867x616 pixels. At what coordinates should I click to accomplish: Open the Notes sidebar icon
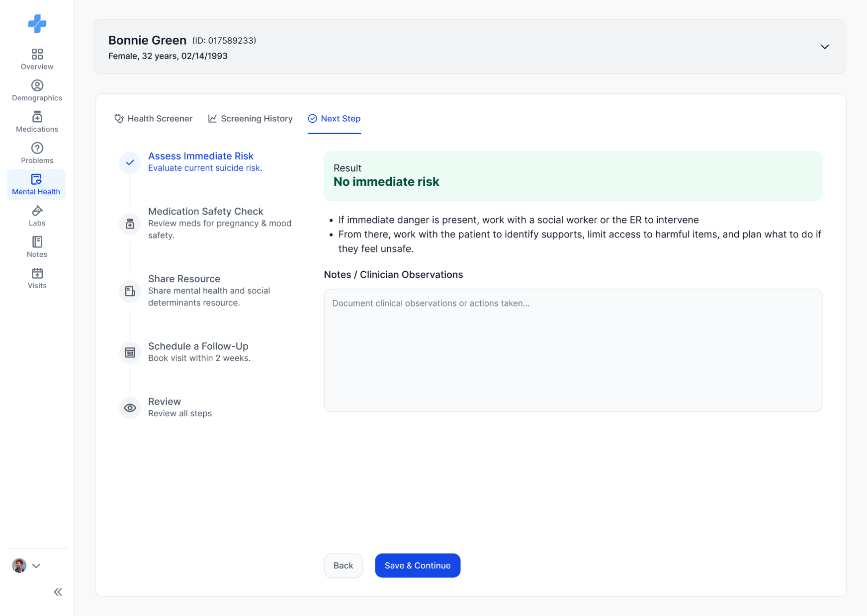tap(37, 242)
